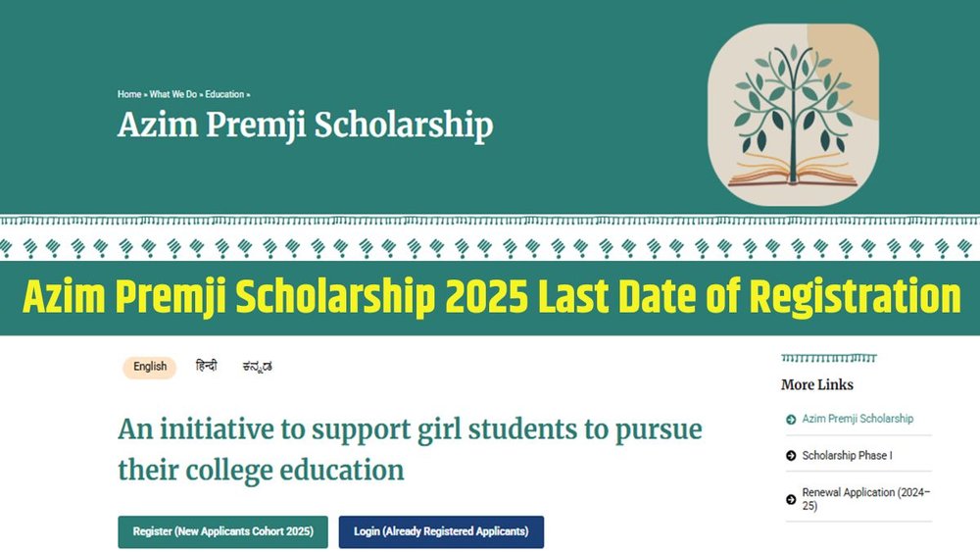Click the decorative leaf pattern border strip

pos(490,248)
